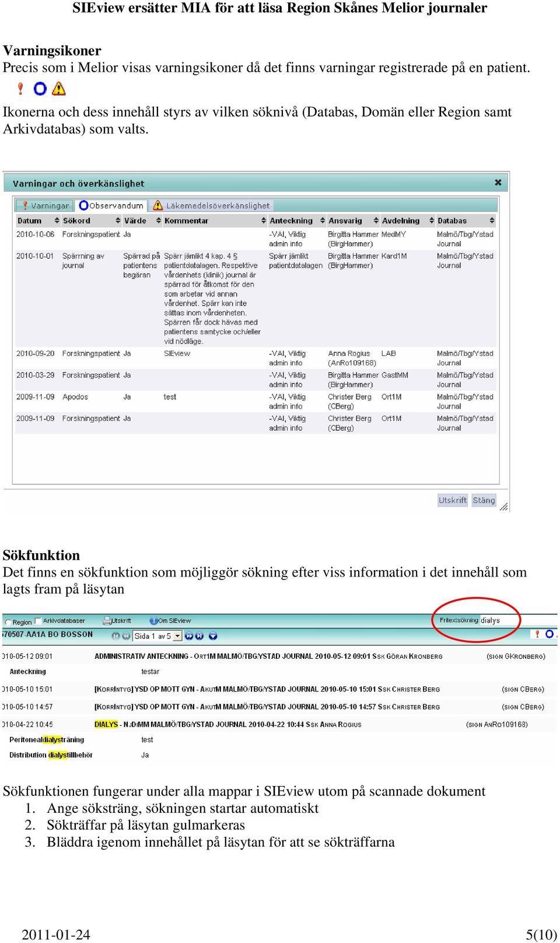This screenshot has width=560, height=943.
Task: Go to the last page arrow icon
Action: point(199,636)
